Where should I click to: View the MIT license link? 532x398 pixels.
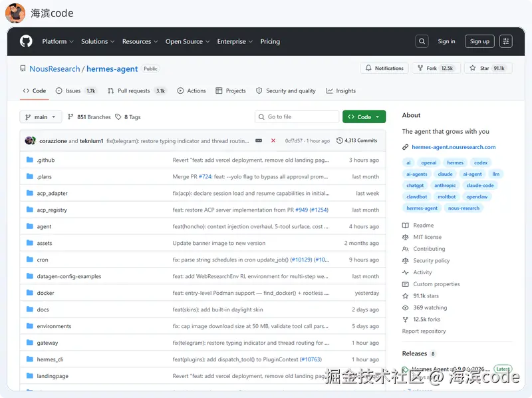click(x=427, y=237)
